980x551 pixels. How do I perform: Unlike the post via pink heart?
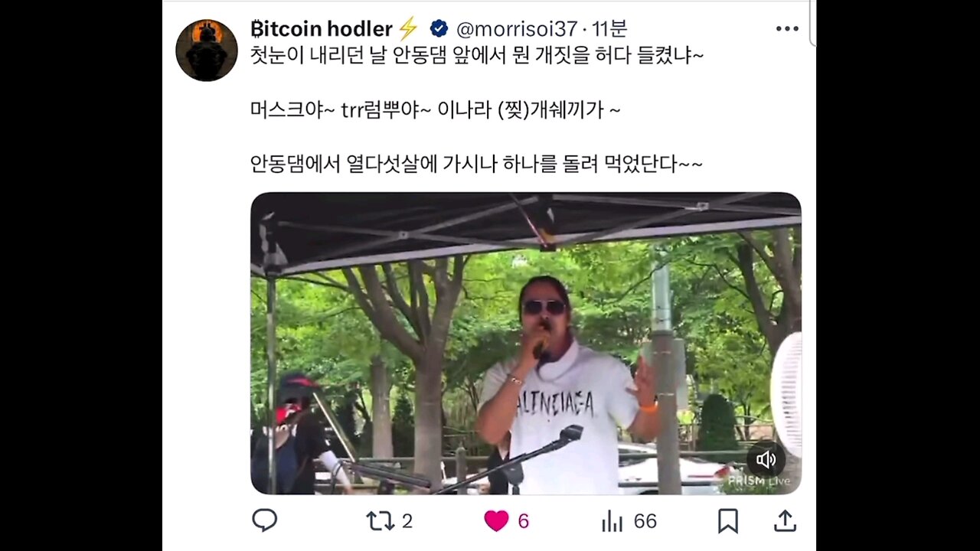496,521
